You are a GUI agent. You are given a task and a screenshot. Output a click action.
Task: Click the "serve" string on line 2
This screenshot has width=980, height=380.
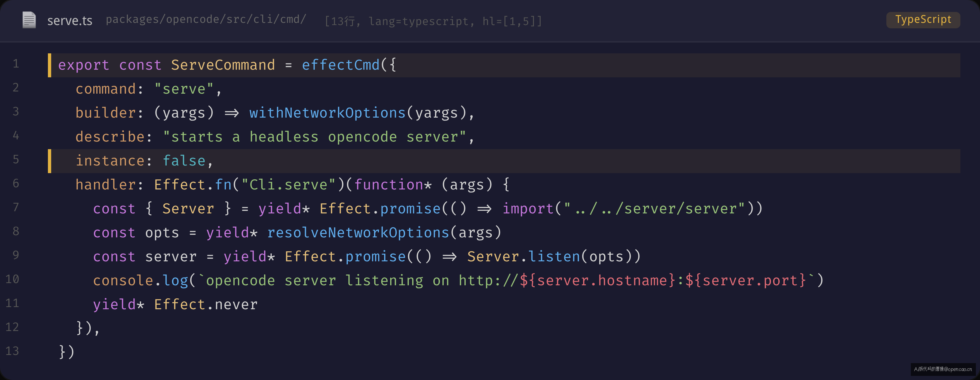[x=184, y=89]
